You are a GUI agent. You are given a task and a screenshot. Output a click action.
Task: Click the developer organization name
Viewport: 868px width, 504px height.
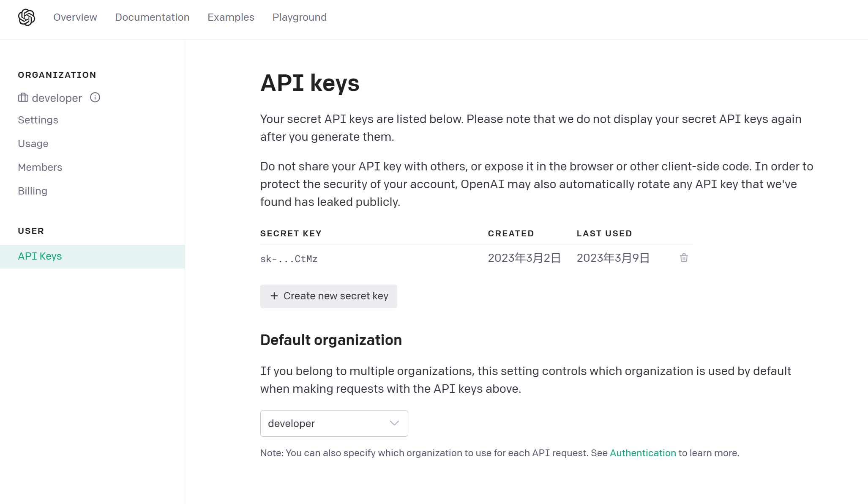click(57, 98)
